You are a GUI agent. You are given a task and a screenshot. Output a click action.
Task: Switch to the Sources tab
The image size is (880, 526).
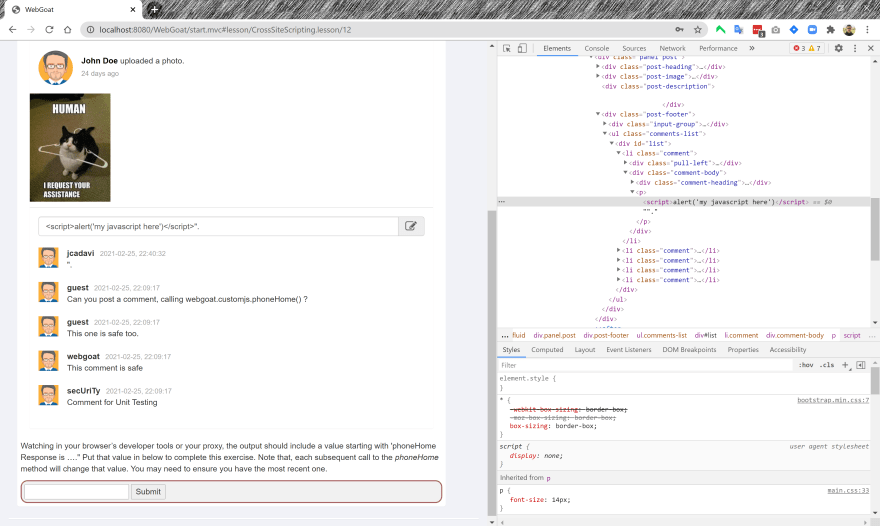point(634,48)
